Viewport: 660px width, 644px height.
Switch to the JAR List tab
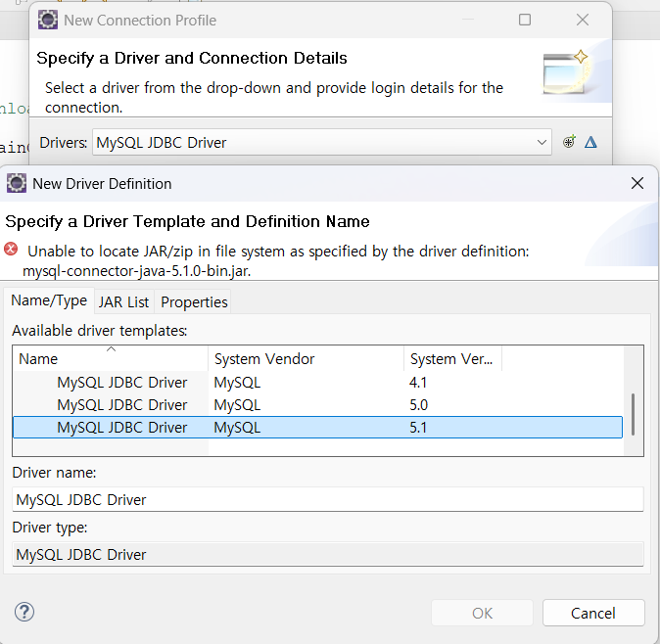pyautogui.click(x=123, y=302)
